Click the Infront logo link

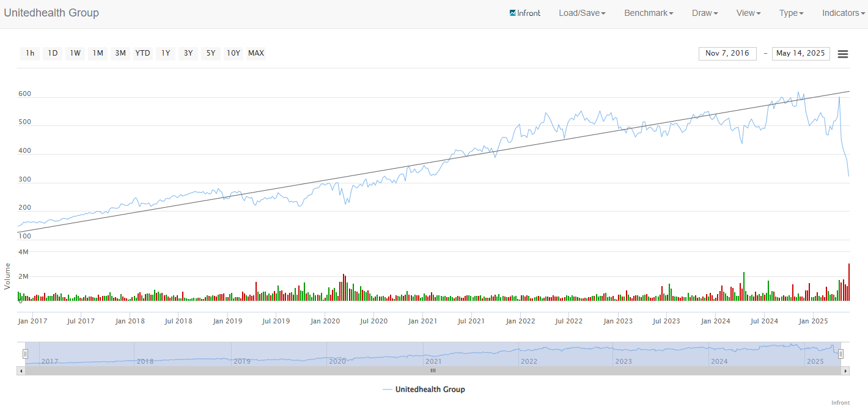pyautogui.click(x=525, y=13)
